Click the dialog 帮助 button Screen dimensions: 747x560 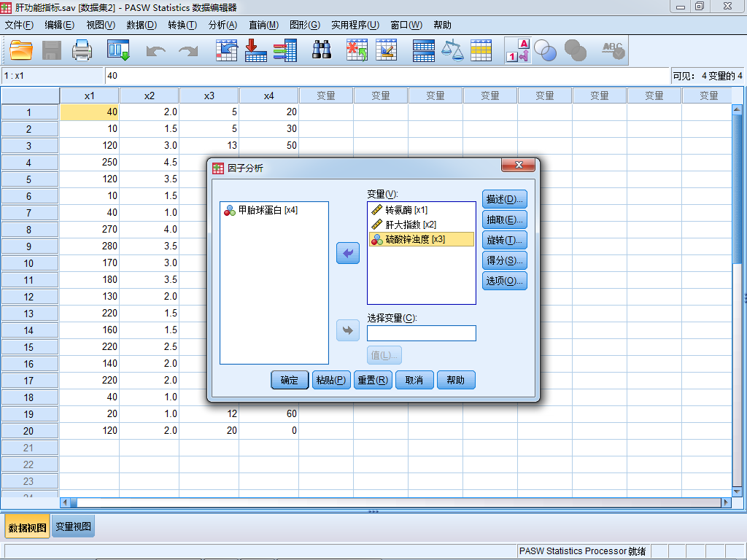456,380
